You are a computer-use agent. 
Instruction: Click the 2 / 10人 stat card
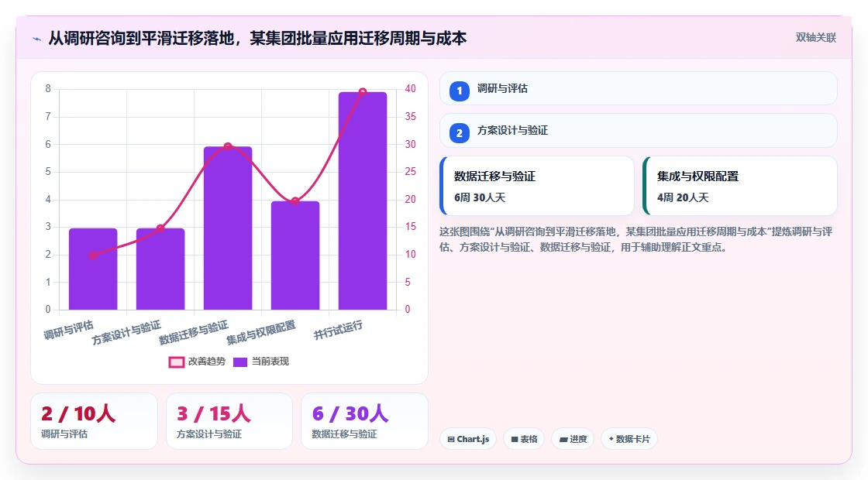pos(94,421)
